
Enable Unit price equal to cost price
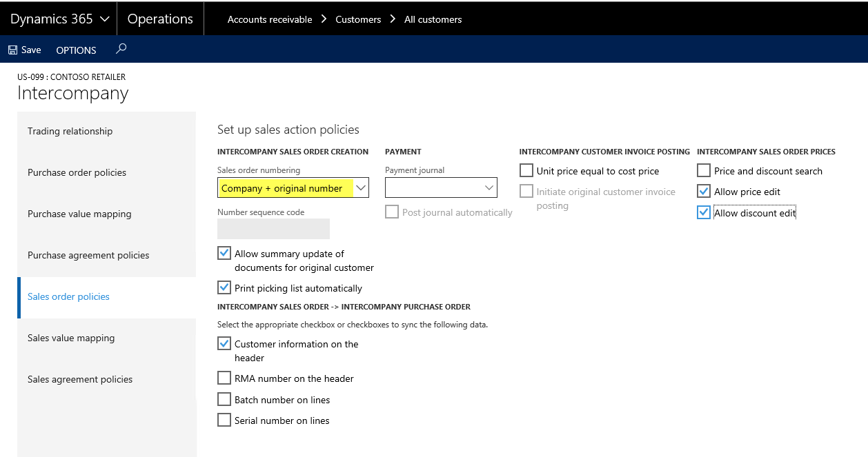[526, 171]
